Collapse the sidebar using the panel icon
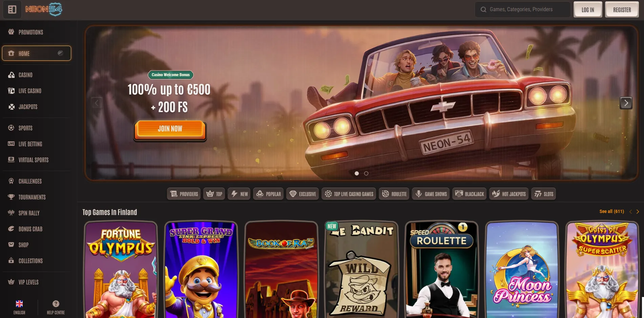This screenshot has height=318, width=644. click(12, 9)
